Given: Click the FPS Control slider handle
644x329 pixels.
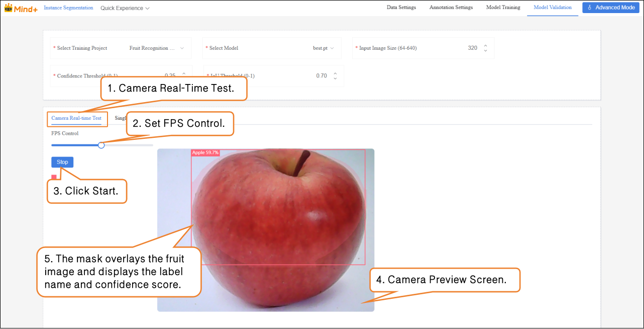Looking at the screenshot, I should pyautogui.click(x=101, y=145).
